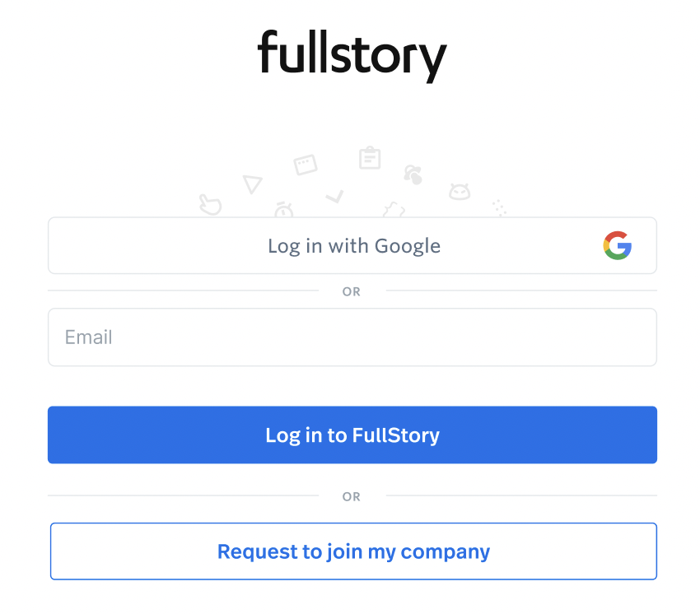
Task: Click the puzzle piece icon
Action: tap(394, 210)
